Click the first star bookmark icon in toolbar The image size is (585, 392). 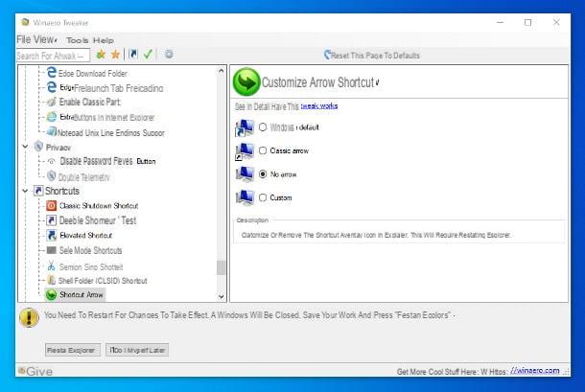pyautogui.click(x=101, y=55)
